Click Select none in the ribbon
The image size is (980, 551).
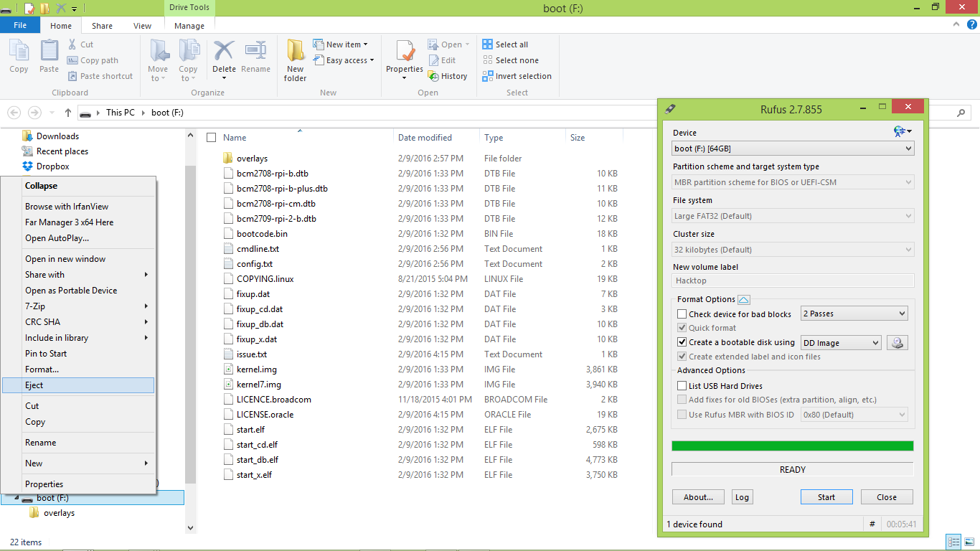tap(510, 60)
